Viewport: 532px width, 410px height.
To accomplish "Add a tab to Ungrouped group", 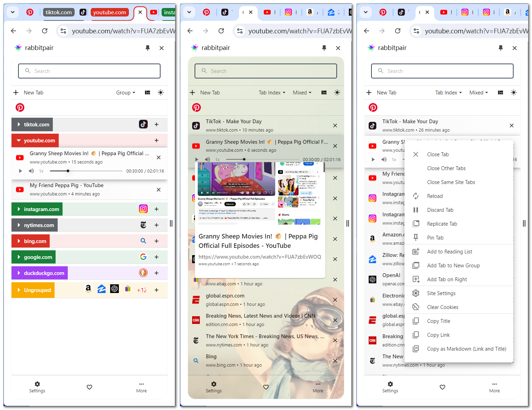I will (x=156, y=290).
